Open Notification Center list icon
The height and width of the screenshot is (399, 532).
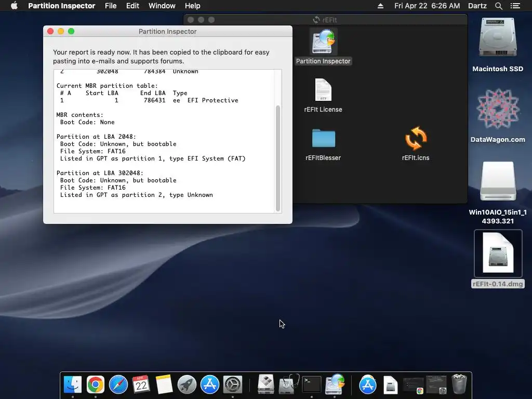515,6
